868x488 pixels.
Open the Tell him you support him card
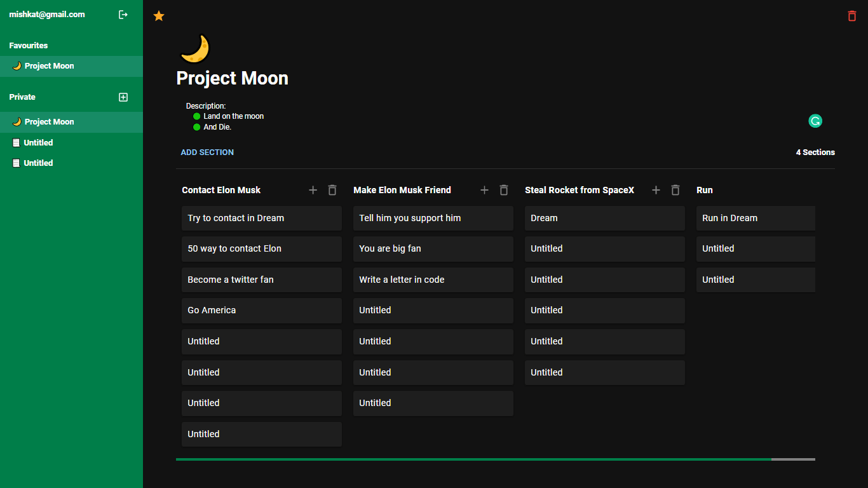(x=433, y=218)
